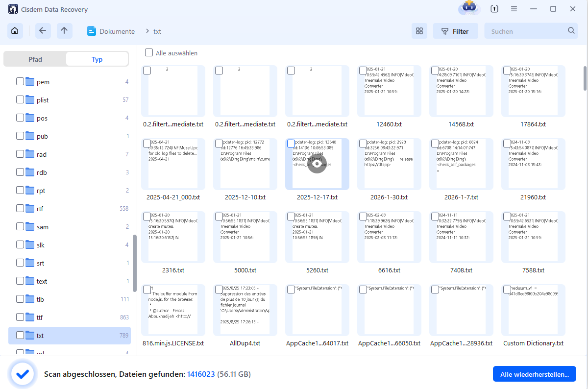This screenshot has width=588, height=389.
Task: Tick the txt folder checkbox
Action: 20,335
